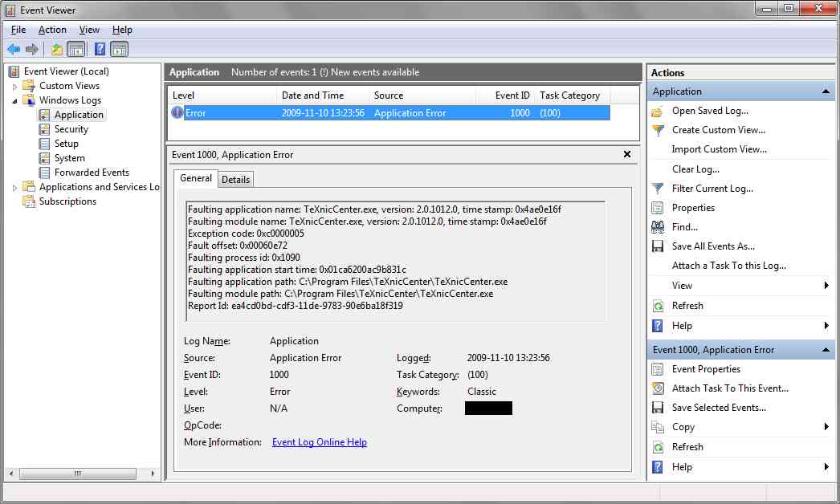Click the Exception code: 0xc0000005 text line
This screenshot has width=840, height=504.
pyautogui.click(x=246, y=234)
